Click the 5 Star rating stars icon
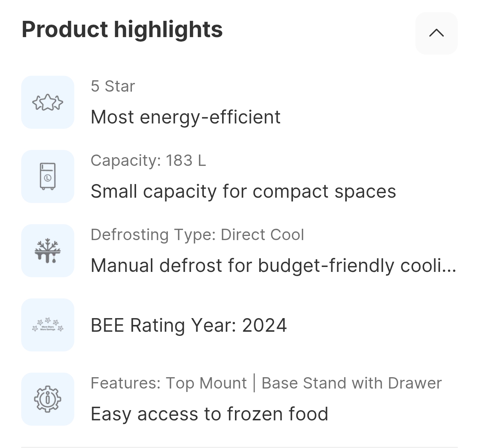This screenshot has width=479, height=448. click(48, 102)
